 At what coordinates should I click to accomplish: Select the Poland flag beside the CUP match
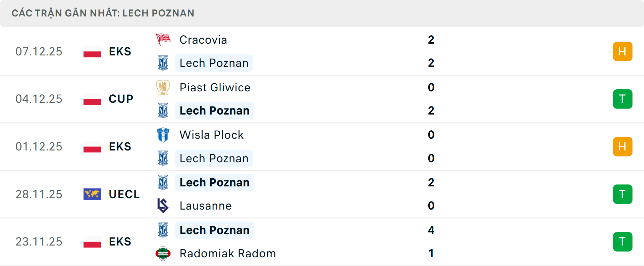coord(92,99)
